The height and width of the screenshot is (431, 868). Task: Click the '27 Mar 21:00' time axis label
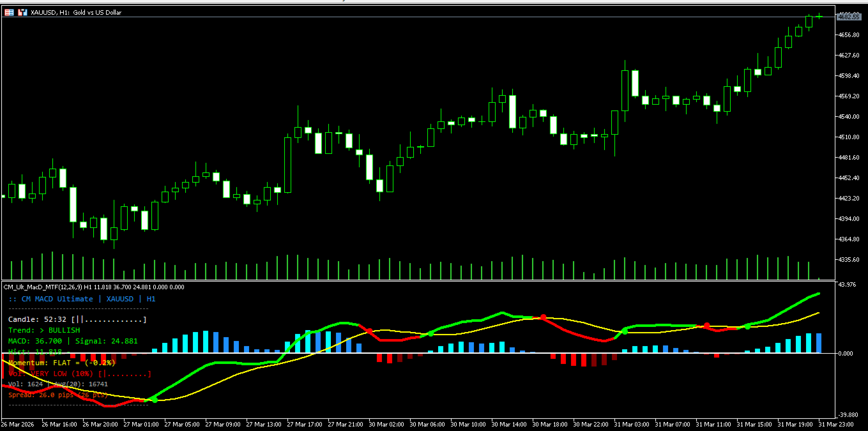click(346, 425)
